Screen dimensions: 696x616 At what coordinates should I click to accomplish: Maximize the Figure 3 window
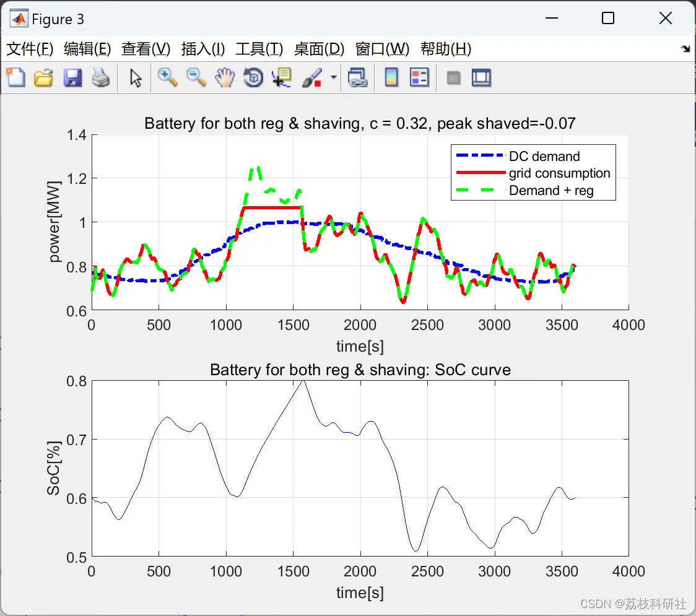point(607,18)
